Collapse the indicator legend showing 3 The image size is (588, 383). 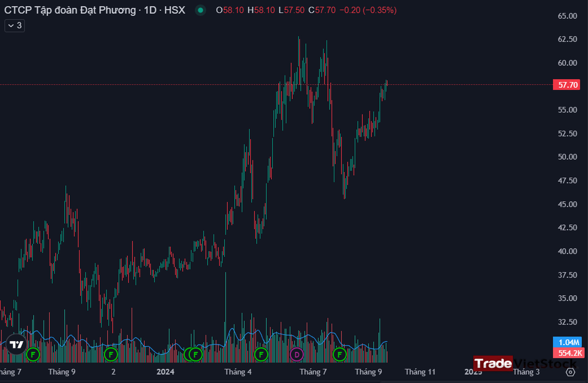[x=14, y=25]
